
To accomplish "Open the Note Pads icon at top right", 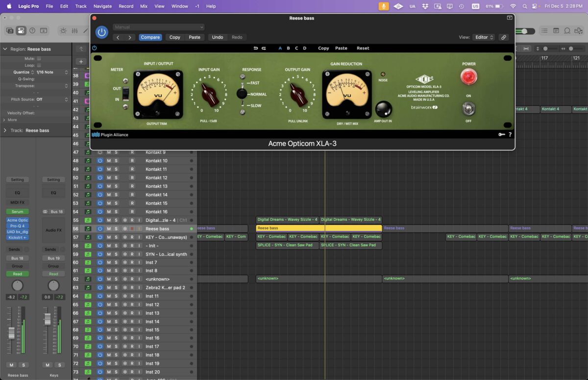I will click(556, 30).
